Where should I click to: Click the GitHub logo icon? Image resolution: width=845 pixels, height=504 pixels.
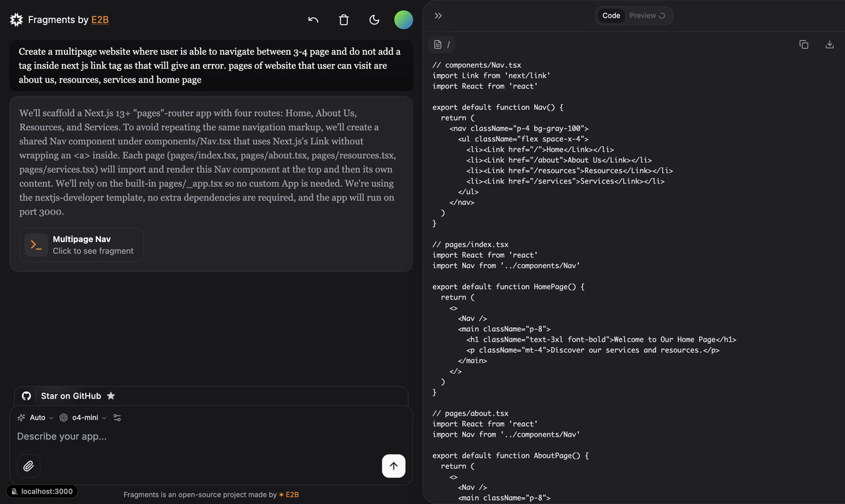(x=26, y=396)
